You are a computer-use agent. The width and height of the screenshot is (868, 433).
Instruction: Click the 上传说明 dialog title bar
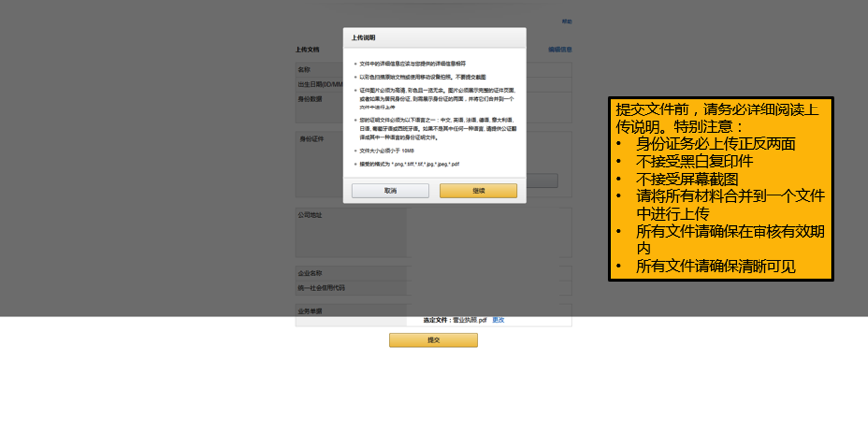coord(434,38)
